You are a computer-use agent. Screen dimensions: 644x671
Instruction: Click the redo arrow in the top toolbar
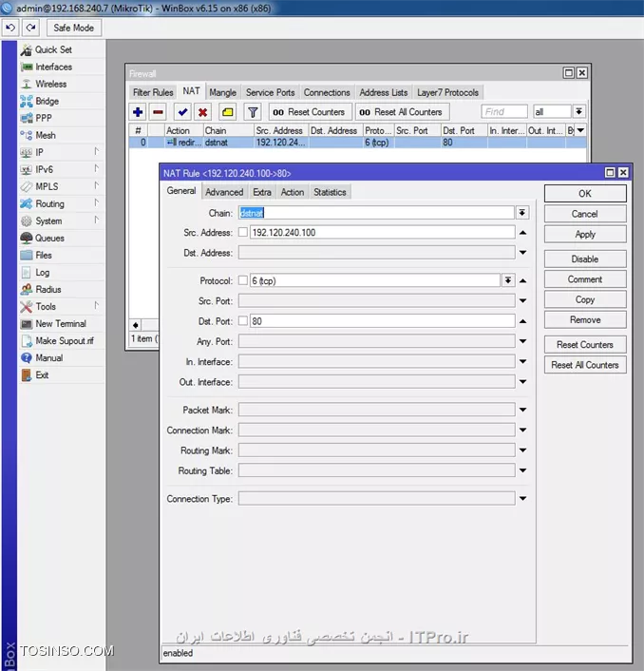click(x=30, y=28)
